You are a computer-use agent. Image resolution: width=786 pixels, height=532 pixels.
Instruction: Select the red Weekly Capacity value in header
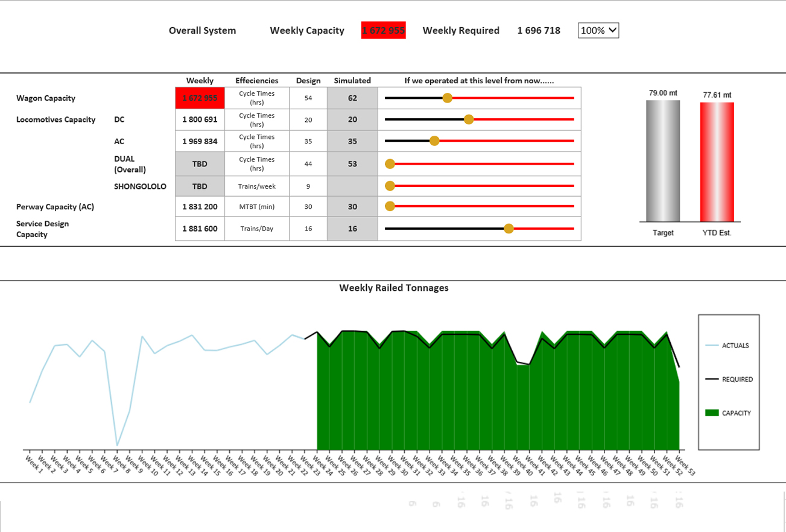383,30
